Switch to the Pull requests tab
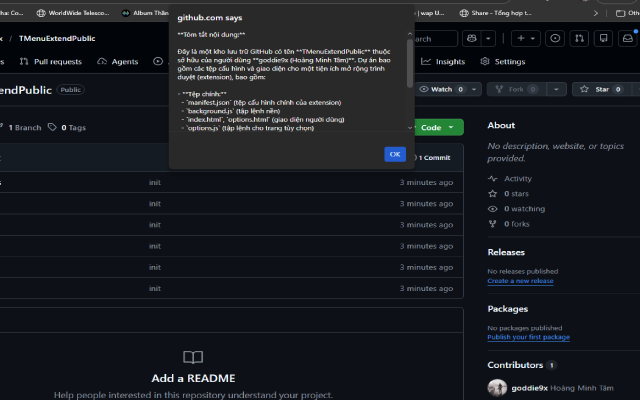The image size is (640, 400). tap(51, 62)
